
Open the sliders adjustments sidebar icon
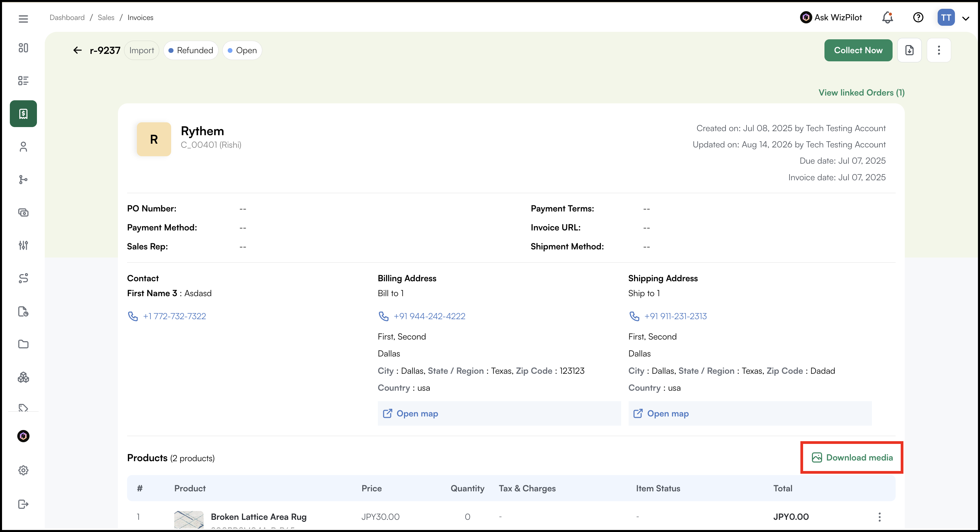tap(23, 245)
